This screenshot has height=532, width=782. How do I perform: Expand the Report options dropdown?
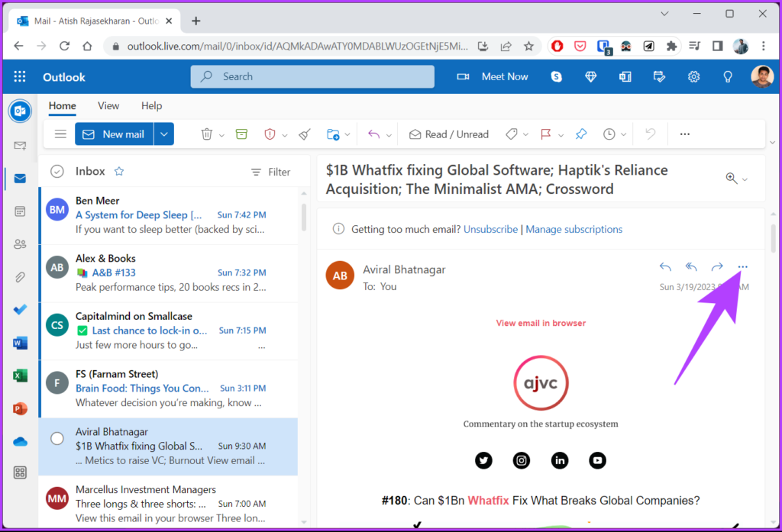coord(284,135)
